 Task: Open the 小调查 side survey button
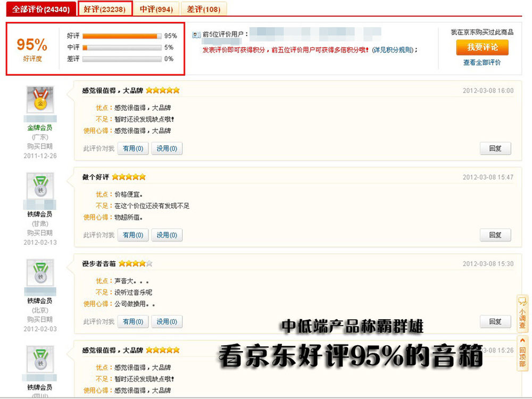pyautogui.click(x=522, y=313)
